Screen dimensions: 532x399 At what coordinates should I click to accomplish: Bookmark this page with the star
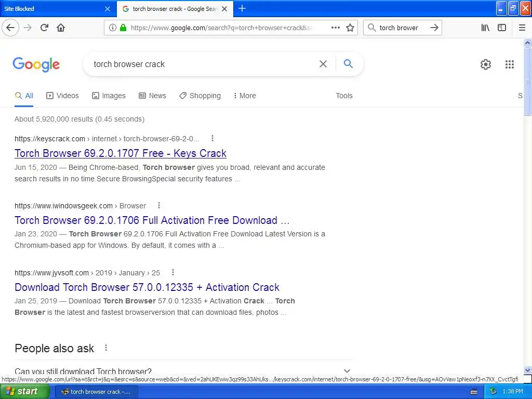(350, 28)
